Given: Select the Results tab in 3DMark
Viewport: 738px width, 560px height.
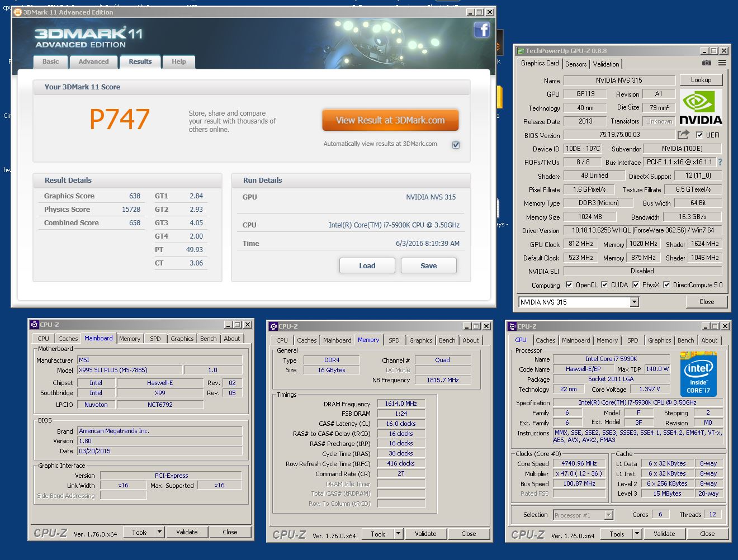Looking at the screenshot, I should point(140,61).
